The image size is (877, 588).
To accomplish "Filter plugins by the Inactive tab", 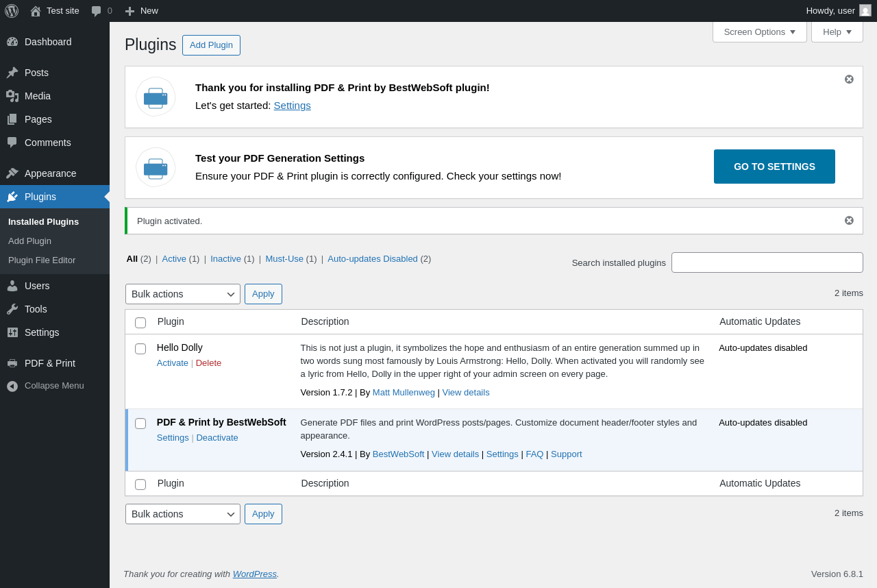I will click(x=225, y=259).
